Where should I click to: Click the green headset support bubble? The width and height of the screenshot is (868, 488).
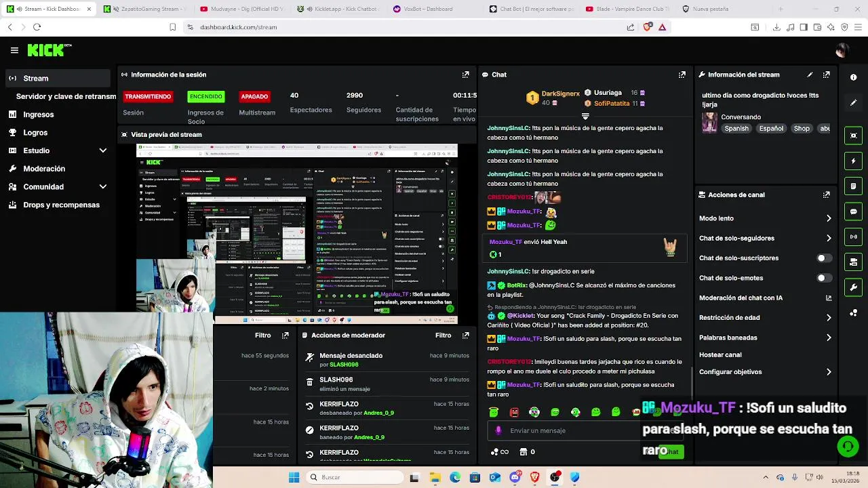pos(847,447)
